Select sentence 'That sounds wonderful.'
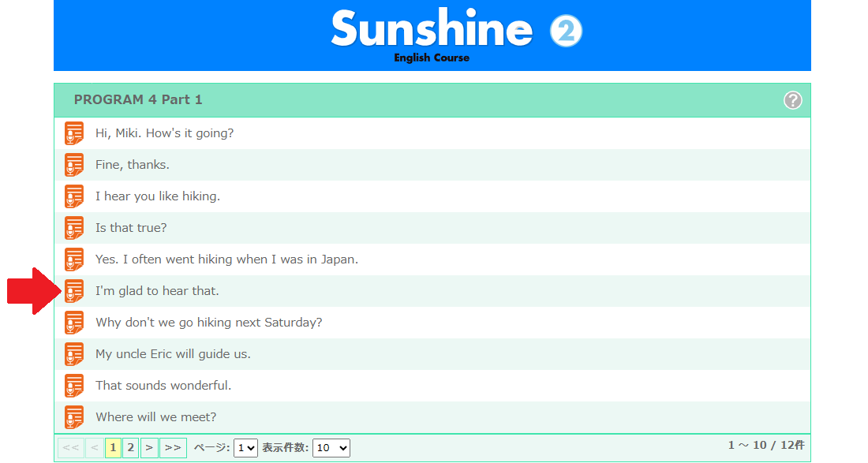The width and height of the screenshot is (868, 463). click(x=163, y=386)
